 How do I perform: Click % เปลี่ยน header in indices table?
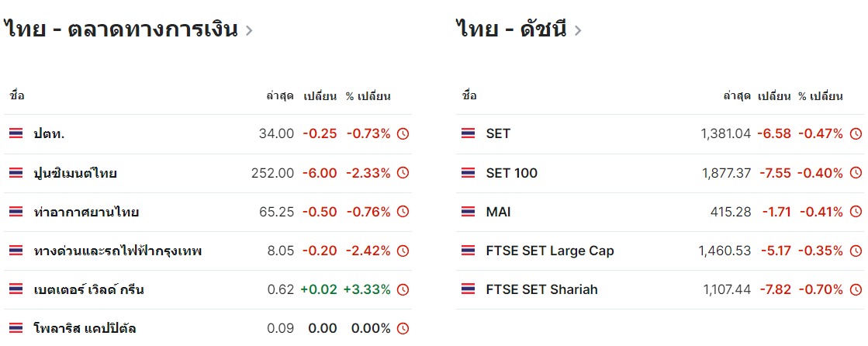tap(820, 96)
